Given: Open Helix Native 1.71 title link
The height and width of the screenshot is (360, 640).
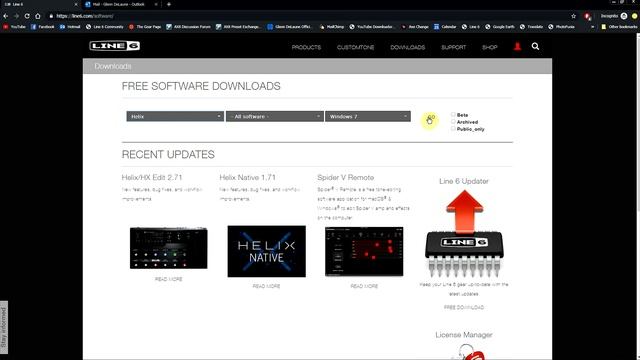Looking at the screenshot, I should coord(247,178).
